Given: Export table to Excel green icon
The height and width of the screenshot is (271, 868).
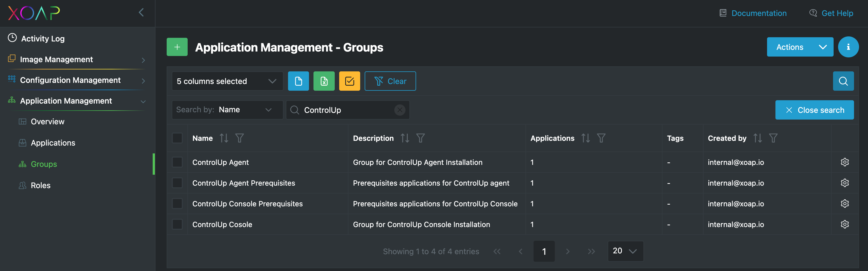Looking at the screenshot, I should tap(324, 81).
